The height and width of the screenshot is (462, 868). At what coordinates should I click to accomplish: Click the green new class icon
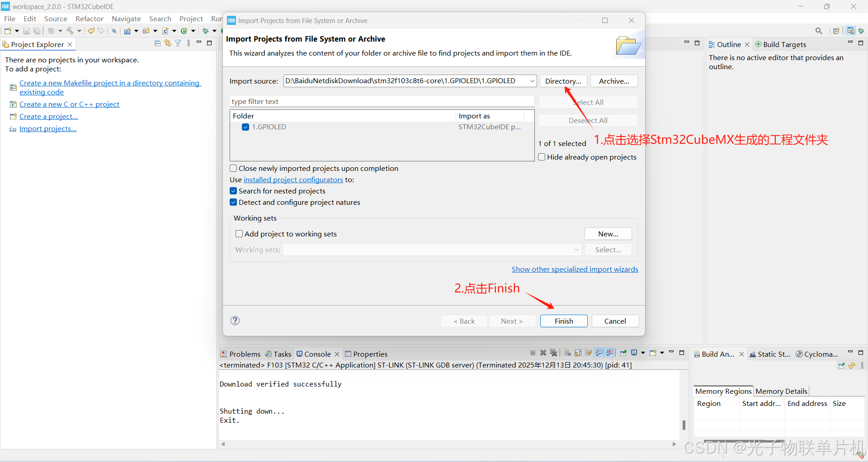click(x=184, y=31)
